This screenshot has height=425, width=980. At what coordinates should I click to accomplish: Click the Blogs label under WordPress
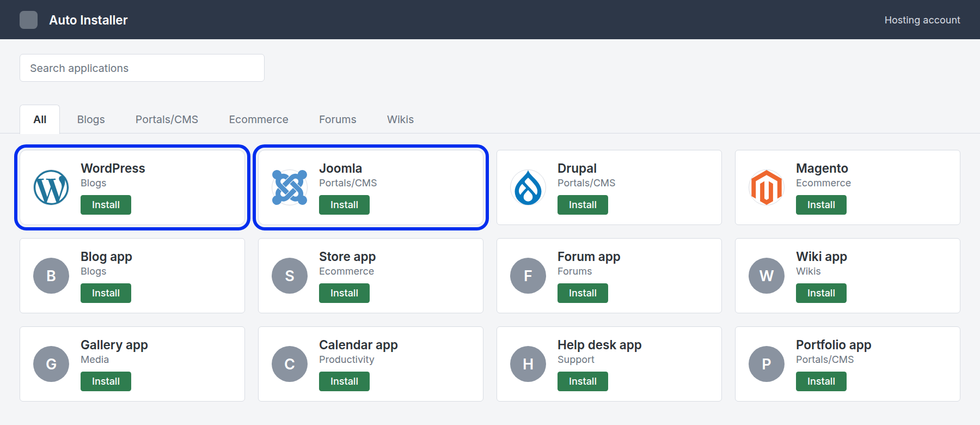point(93,184)
